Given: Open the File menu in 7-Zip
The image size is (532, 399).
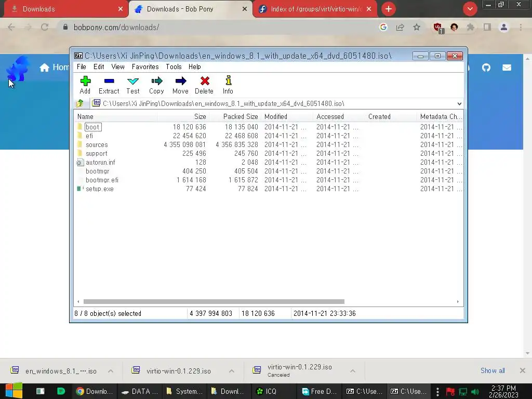Looking at the screenshot, I should click(82, 66).
